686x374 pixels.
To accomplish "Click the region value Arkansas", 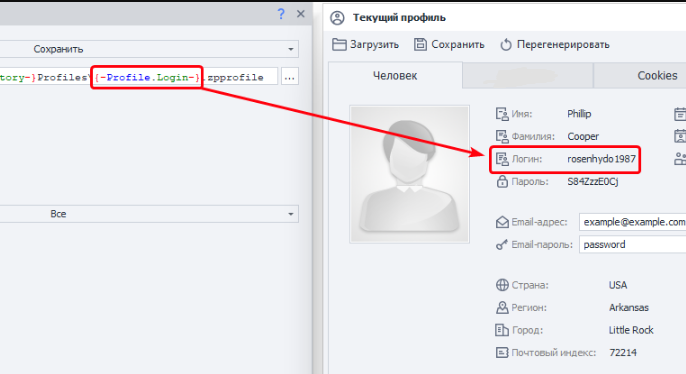I will 629,308.
